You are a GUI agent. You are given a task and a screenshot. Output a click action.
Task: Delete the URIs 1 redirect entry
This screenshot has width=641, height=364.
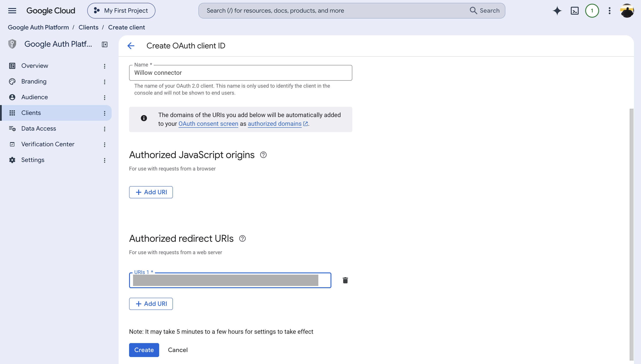click(x=345, y=281)
